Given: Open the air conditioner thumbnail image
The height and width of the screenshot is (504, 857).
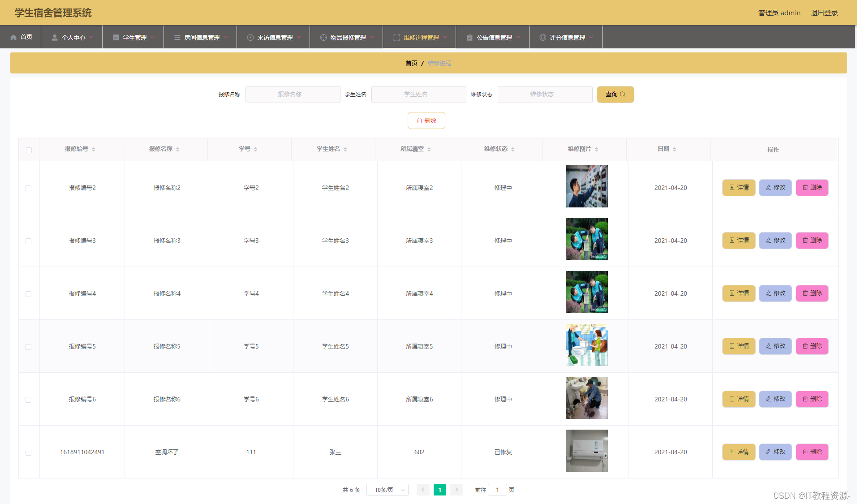Looking at the screenshot, I should point(586,451).
